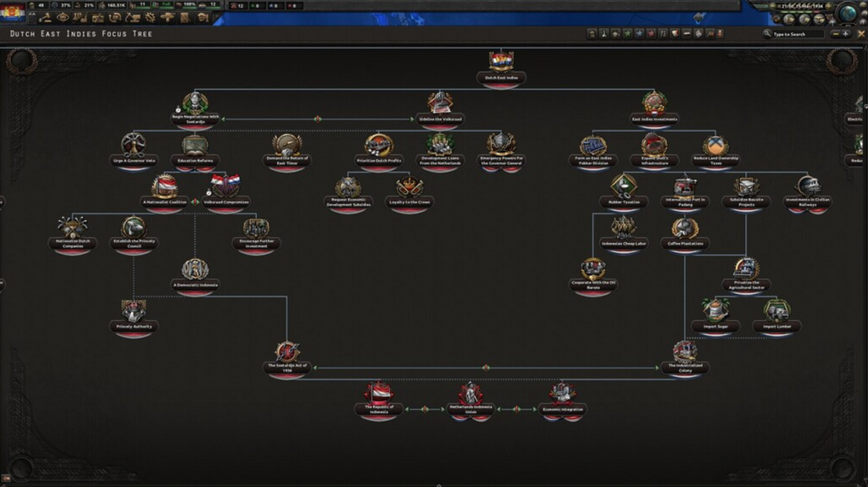Select Establish the Princely Council focus
The height and width of the screenshot is (487, 868).
point(134,234)
